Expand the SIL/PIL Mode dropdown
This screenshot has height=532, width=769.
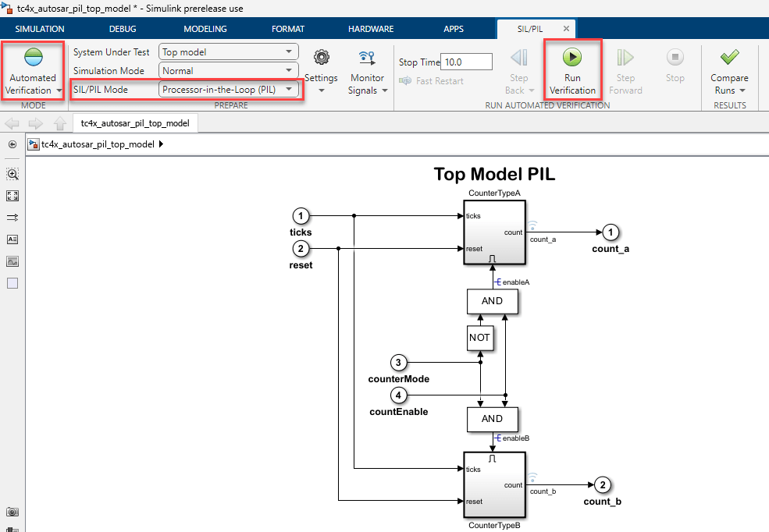point(230,90)
